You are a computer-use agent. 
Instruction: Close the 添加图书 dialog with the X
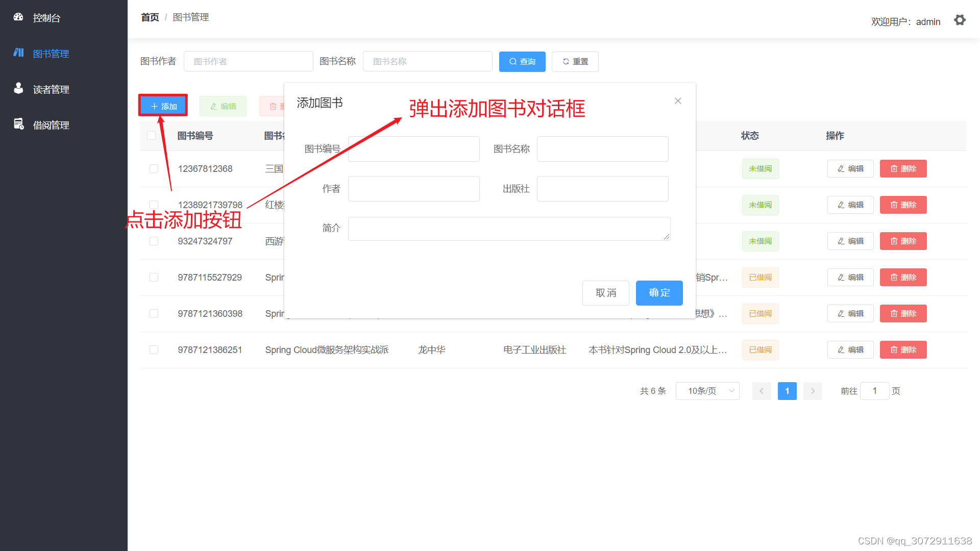(x=678, y=101)
